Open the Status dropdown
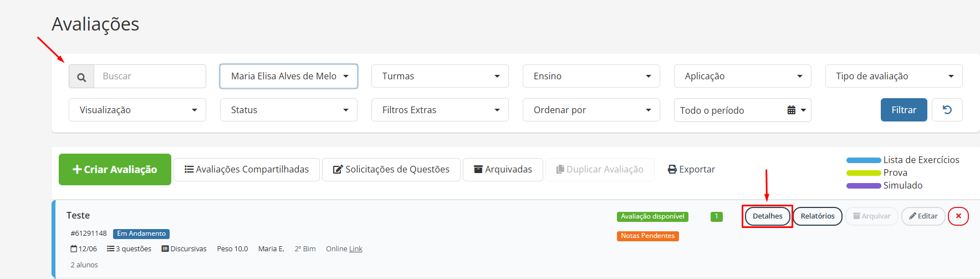Screen dimensions: 980x279 coord(289,110)
